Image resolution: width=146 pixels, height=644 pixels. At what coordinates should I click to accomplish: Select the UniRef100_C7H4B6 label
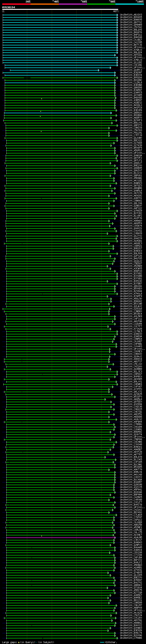click(131, 638)
